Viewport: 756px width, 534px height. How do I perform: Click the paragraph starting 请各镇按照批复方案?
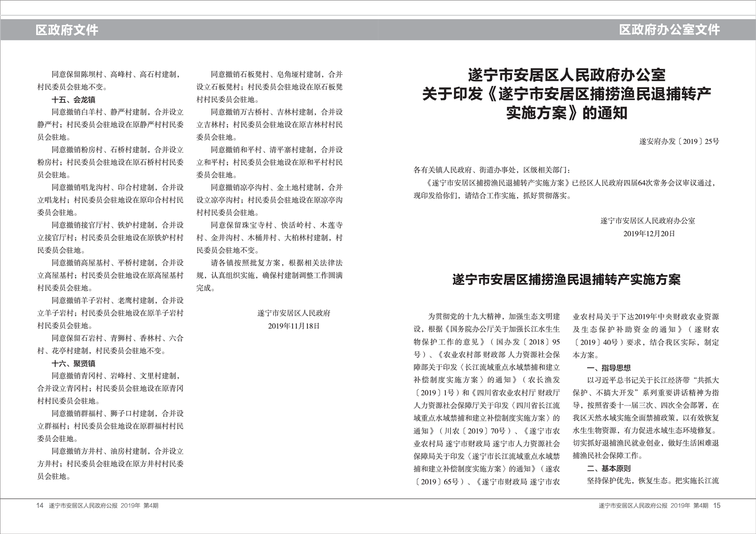coord(270,275)
